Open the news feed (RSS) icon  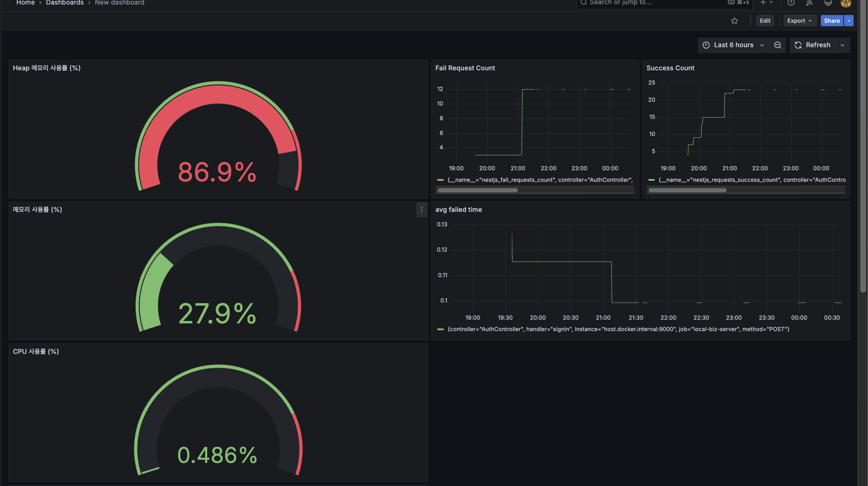click(x=809, y=3)
